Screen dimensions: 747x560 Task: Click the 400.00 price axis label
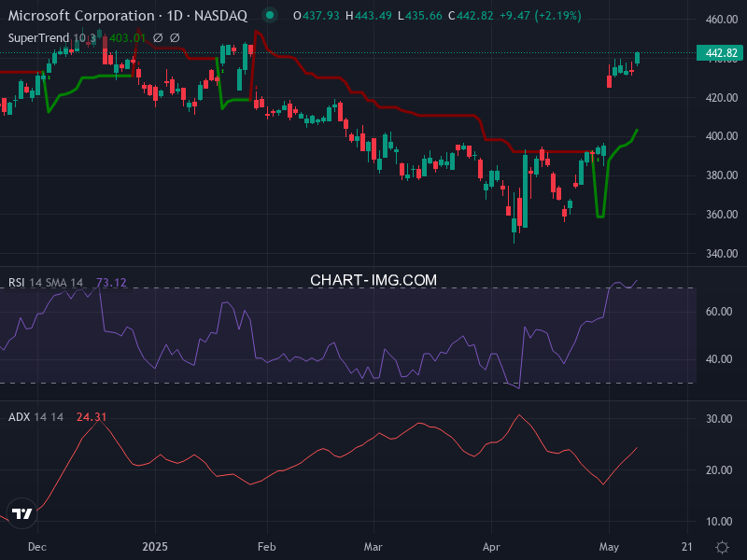click(x=722, y=136)
